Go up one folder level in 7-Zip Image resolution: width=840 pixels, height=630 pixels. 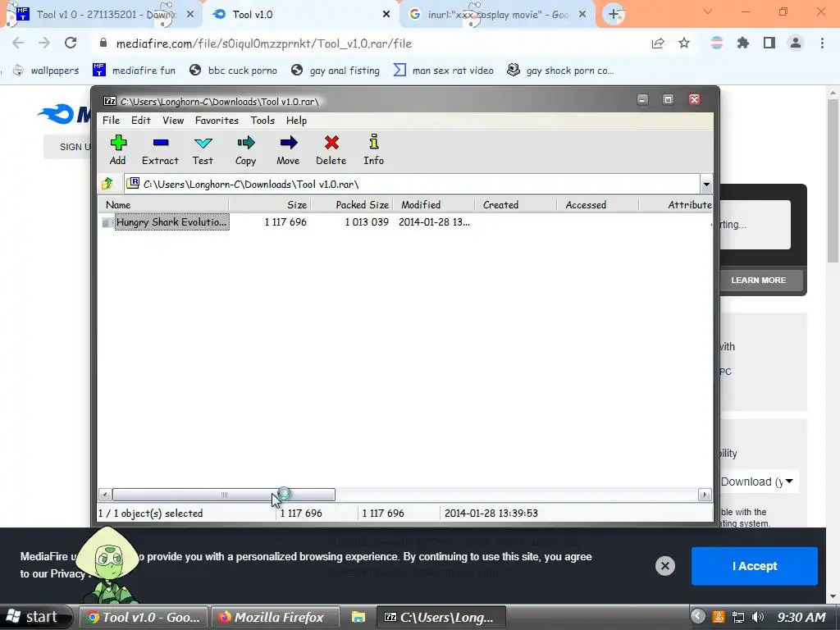(107, 184)
